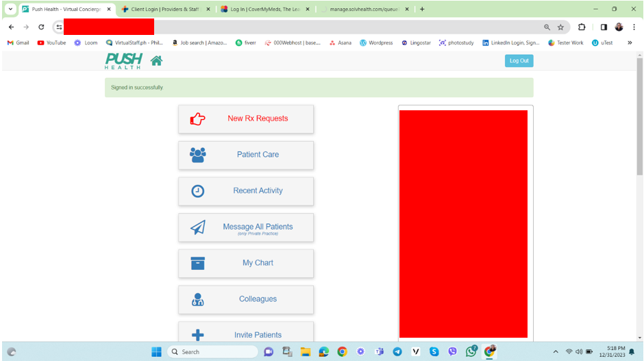The image size is (644, 361).
Task: Open WhatsApp from taskbar
Action: point(471,351)
